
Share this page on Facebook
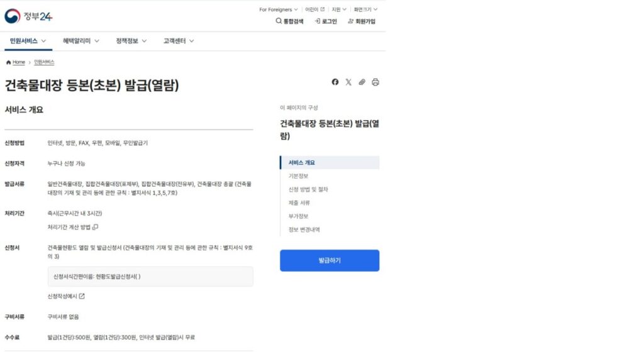(335, 82)
